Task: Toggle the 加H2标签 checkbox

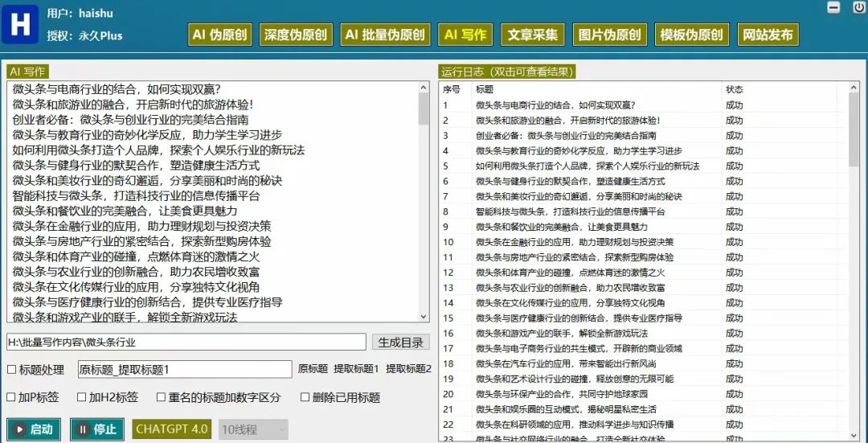Action: (81, 397)
